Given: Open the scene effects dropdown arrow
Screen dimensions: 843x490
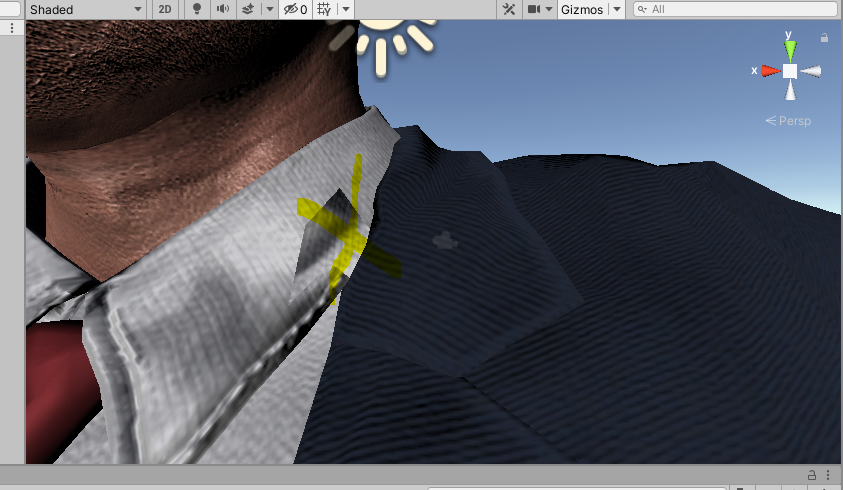Looking at the screenshot, I should 270,9.
